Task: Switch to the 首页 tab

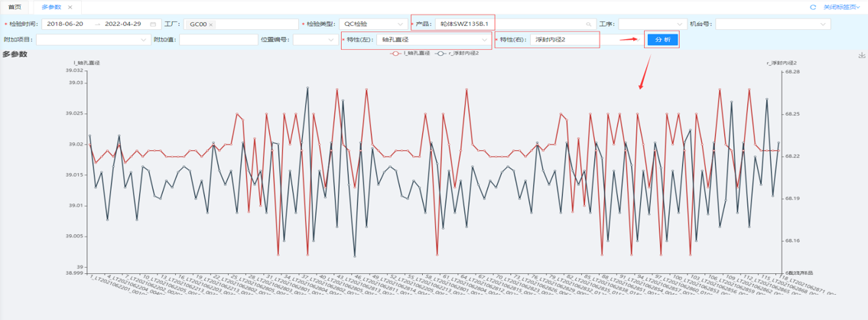Action: [15, 7]
